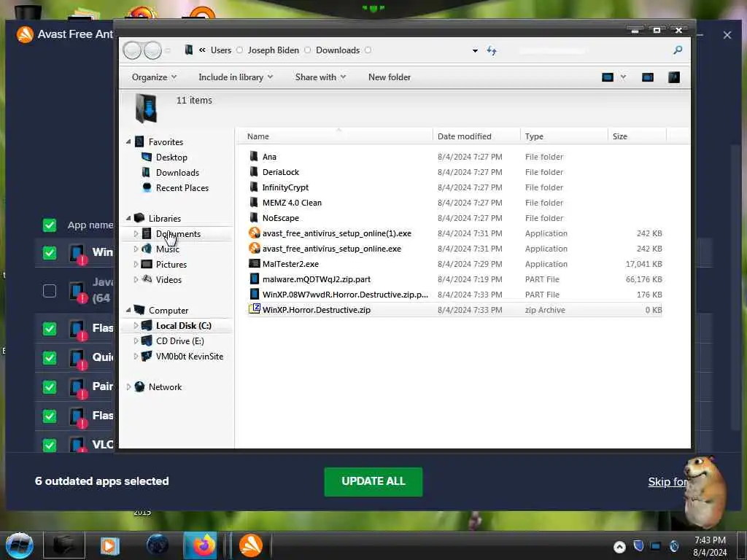747x560 pixels.
Task: Click the shield icon in system tray
Action: pyautogui.click(x=638, y=545)
